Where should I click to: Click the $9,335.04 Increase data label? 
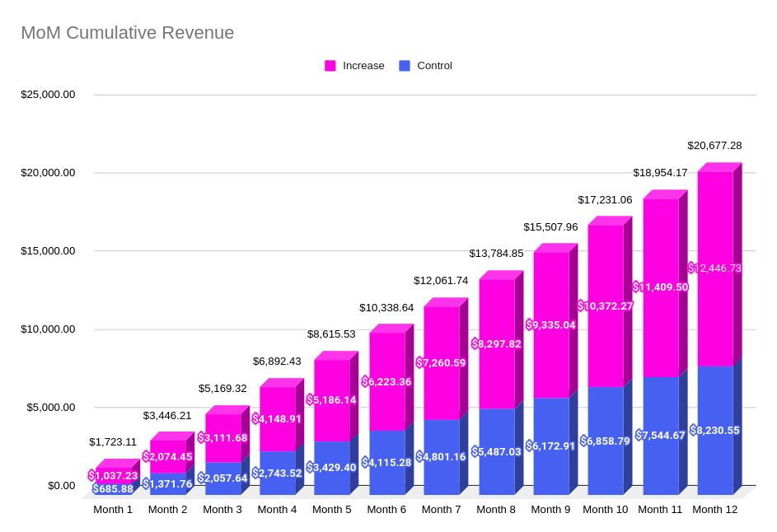pos(550,325)
